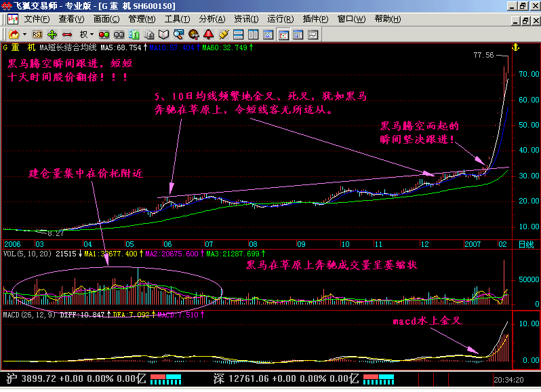541x392 pixels.
Task: Click the green four-way move arrows icon
Action: (52, 34)
